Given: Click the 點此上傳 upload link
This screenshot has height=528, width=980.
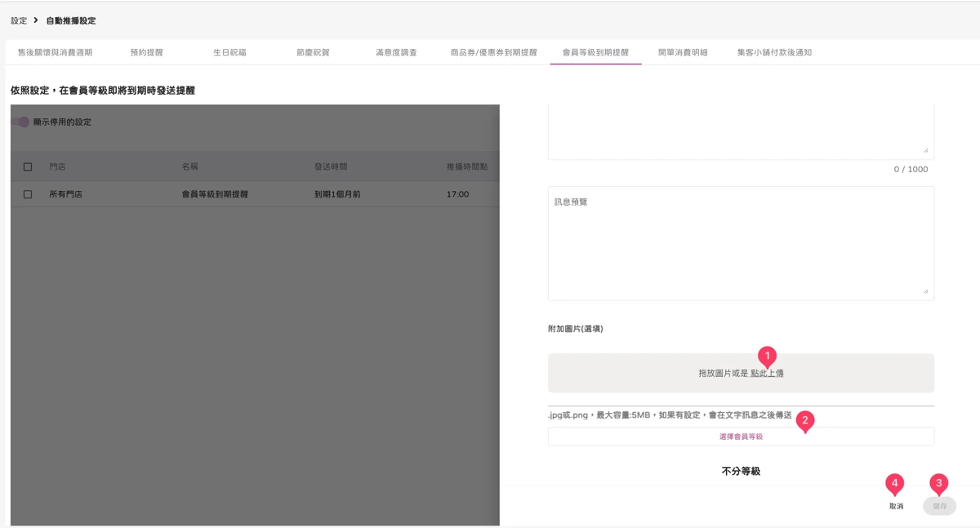Looking at the screenshot, I should click(x=767, y=373).
